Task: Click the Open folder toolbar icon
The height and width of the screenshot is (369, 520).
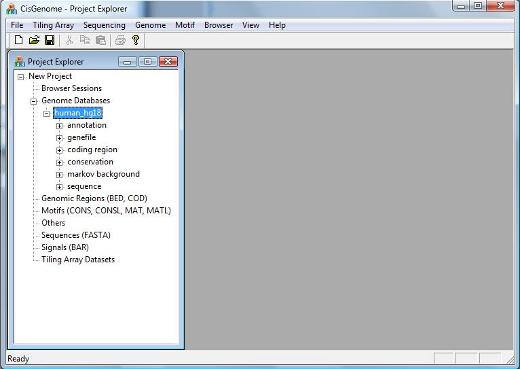Action: [34, 40]
